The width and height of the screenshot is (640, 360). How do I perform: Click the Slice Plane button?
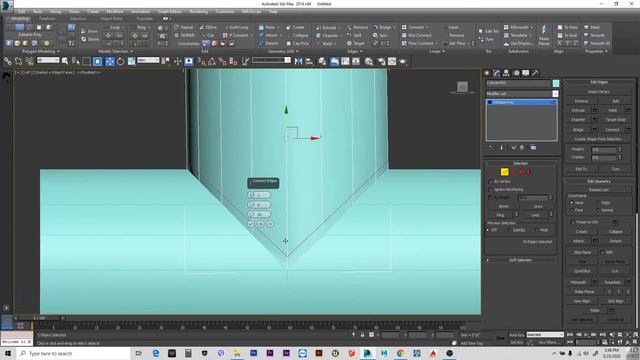[x=582, y=253]
